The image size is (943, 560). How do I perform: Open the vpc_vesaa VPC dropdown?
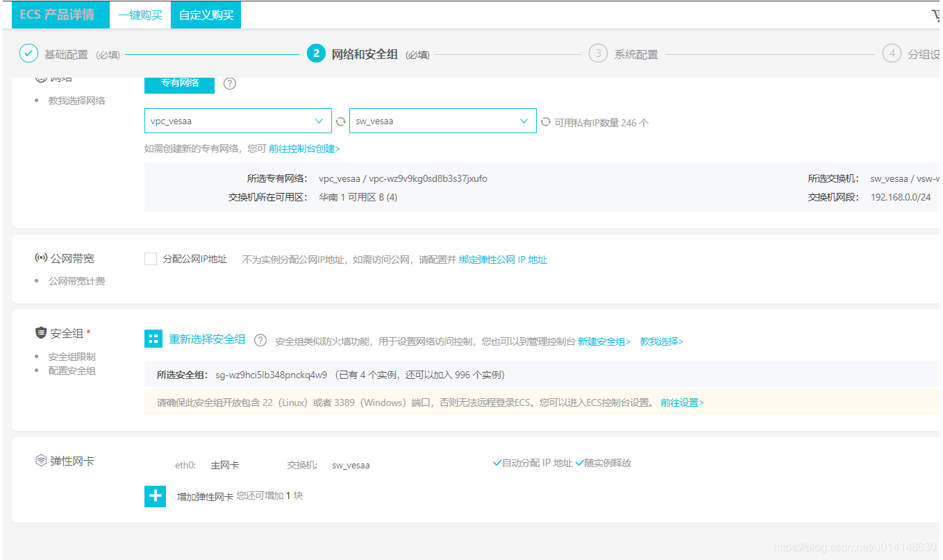(x=238, y=121)
